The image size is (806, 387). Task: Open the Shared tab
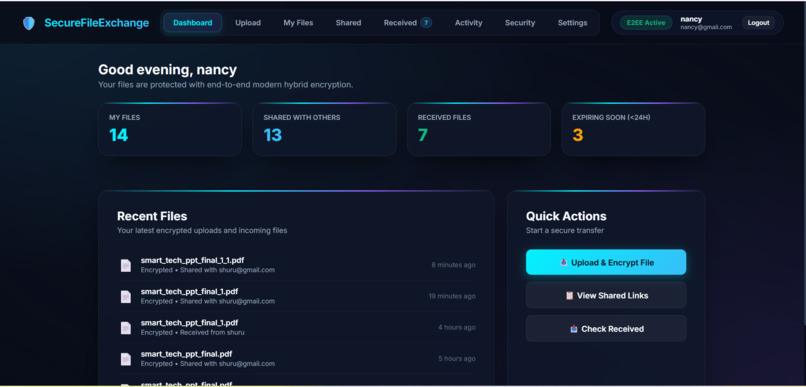[x=349, y=23]
